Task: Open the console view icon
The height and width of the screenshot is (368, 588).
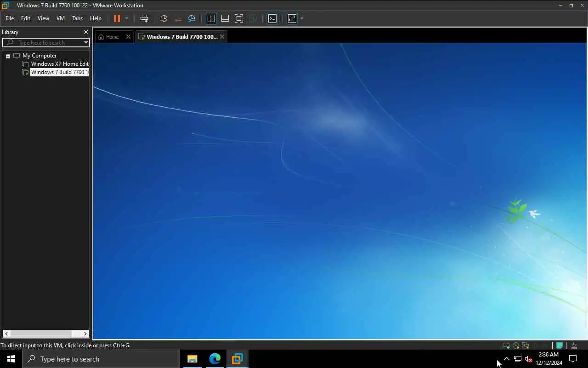Action: click(272, 18)
